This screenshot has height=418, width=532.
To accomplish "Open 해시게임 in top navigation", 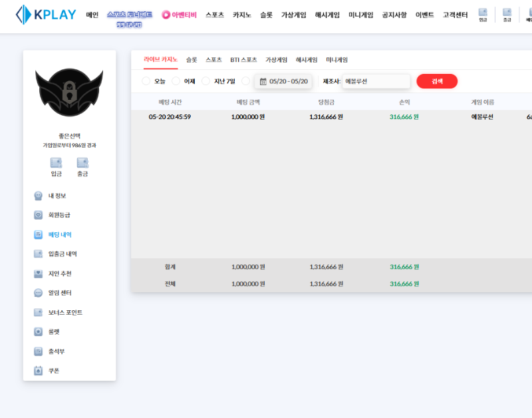I will pyautogui.click(x=327, y=15).
